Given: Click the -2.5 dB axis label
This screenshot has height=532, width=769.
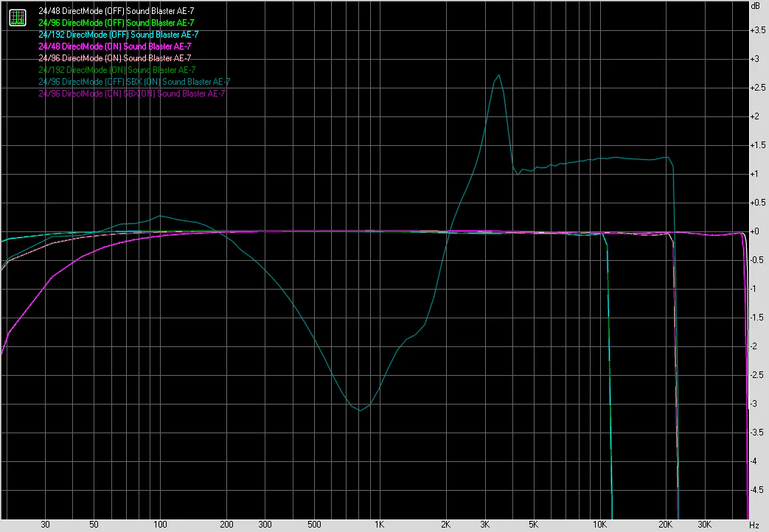Looking at the screenshot, I should (x=757, y=374).
